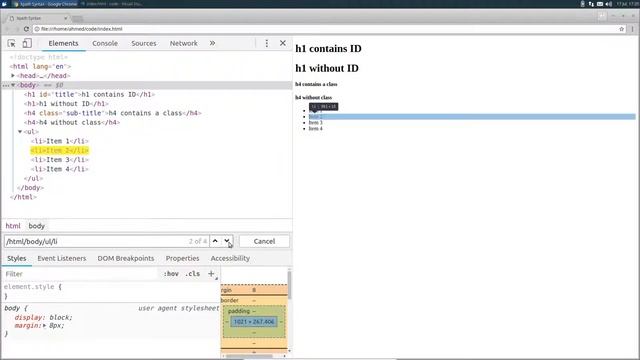Screen dimensions: 640x360
Task: Open the Properties tab
Action: (182, 258)
